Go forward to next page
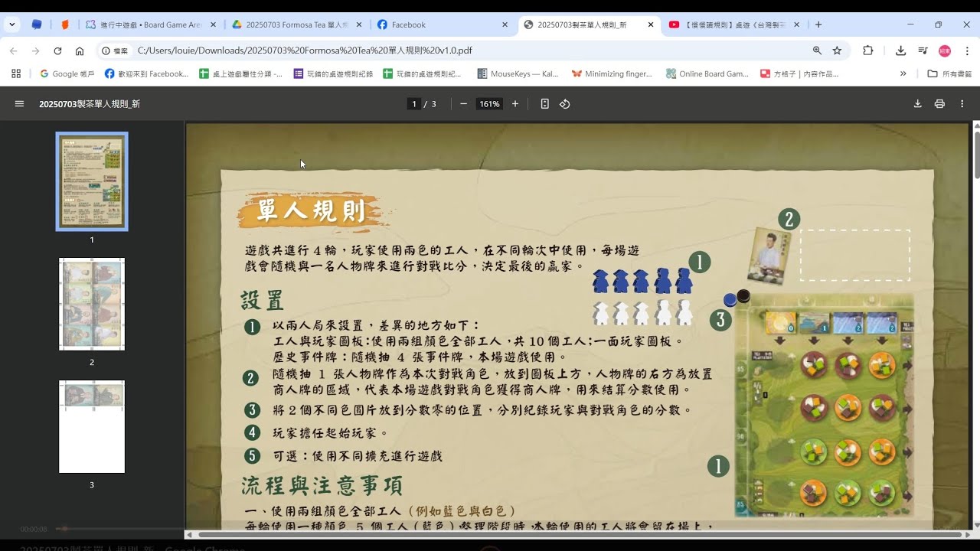 click(x=35, y=51)
